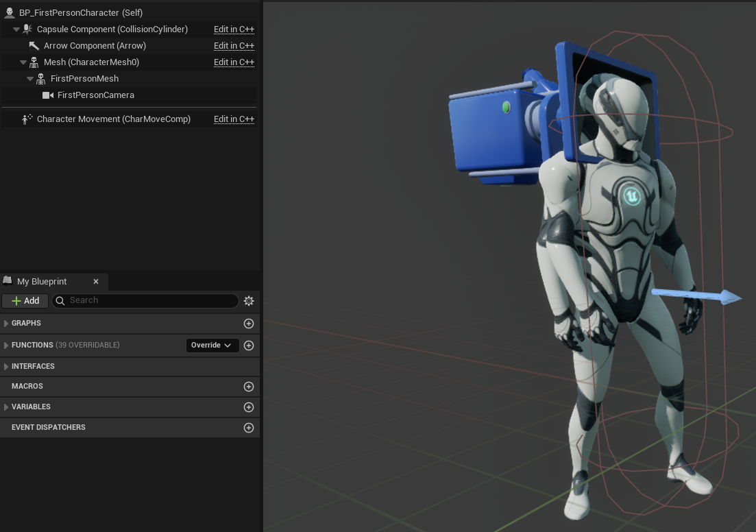Add a new variable with plus icon
The height and width of the screenshot is (532, 756).
[x=249, y=407]
